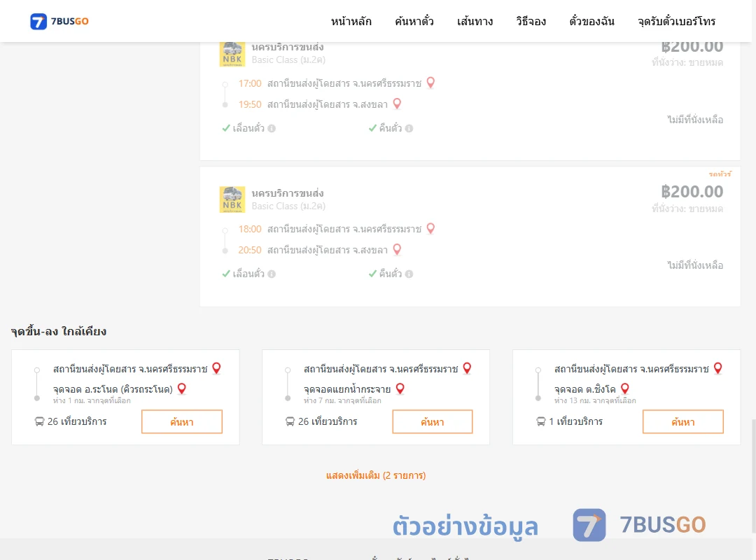Click ค้นหา button for ต.ชิงโค stop
This screenshot has width=756, height=560.
pyautogui.click(x=683, y=421)
